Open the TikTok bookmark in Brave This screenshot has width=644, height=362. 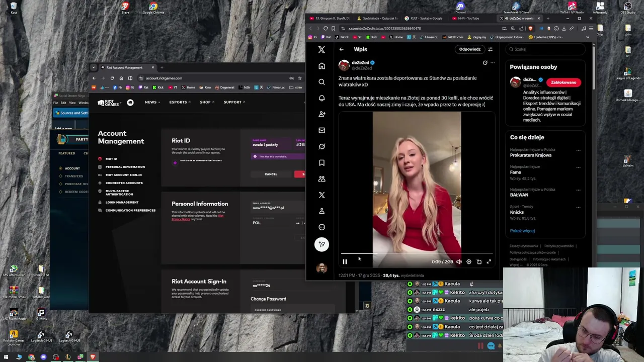pos(342,37)
